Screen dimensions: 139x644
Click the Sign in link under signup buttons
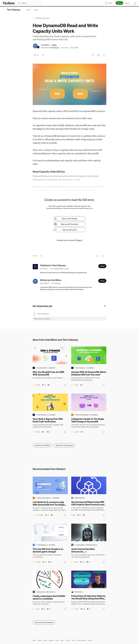click(x=79, y=240)
